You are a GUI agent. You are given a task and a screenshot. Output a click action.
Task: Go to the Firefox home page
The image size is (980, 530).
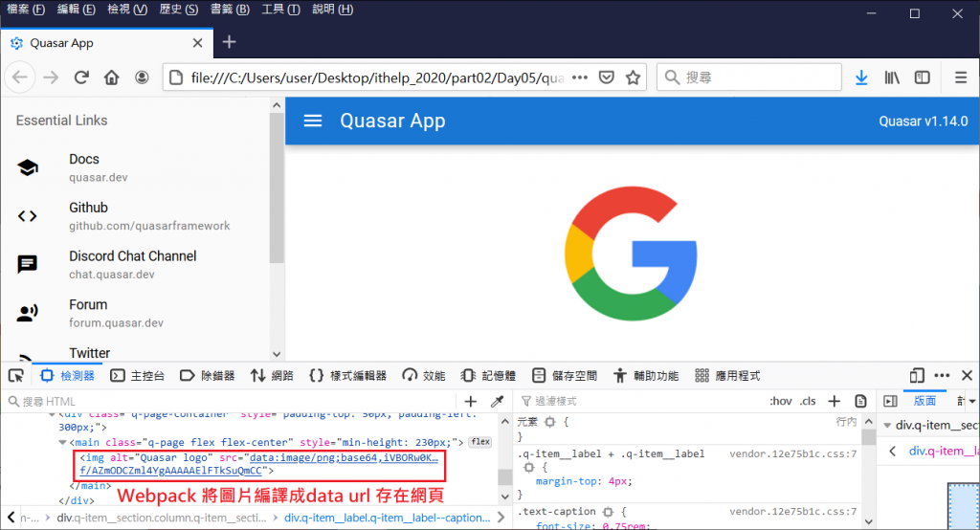pos(111,77)
